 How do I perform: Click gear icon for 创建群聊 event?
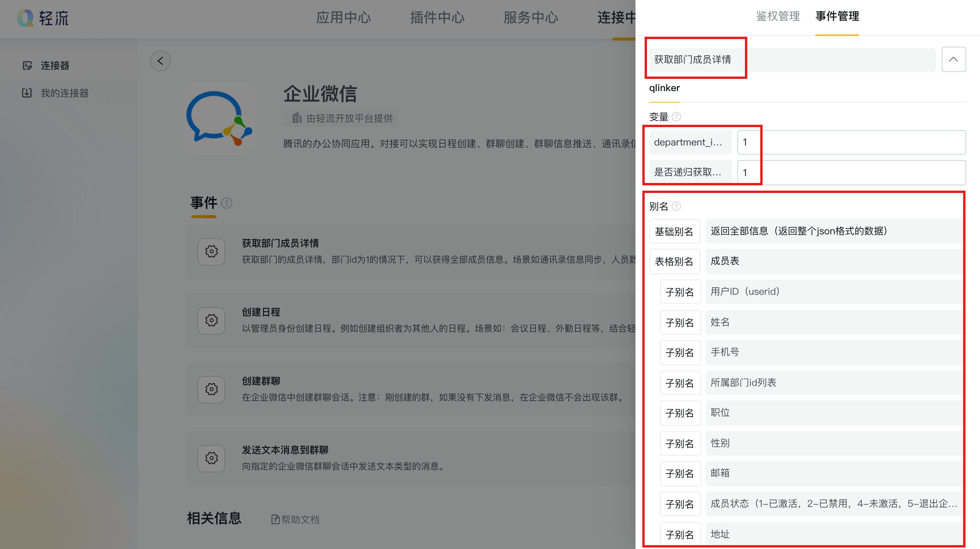point(211,389)
